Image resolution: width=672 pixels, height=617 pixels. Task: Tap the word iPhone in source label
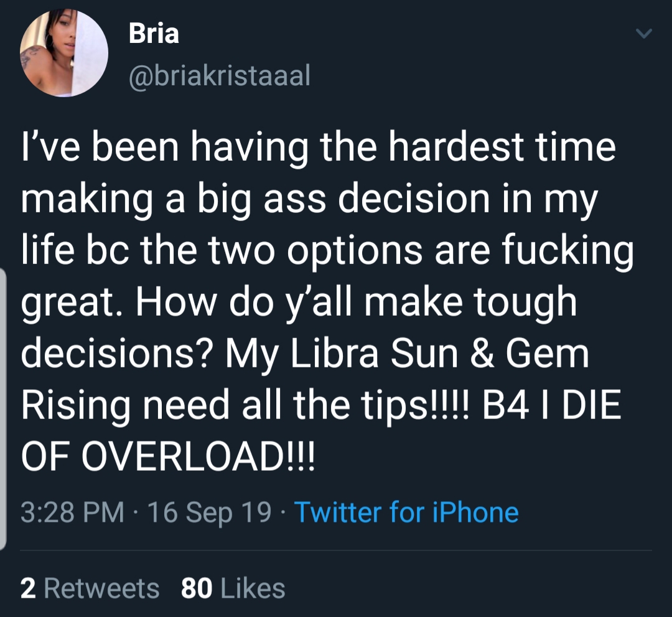pos(476,512)
